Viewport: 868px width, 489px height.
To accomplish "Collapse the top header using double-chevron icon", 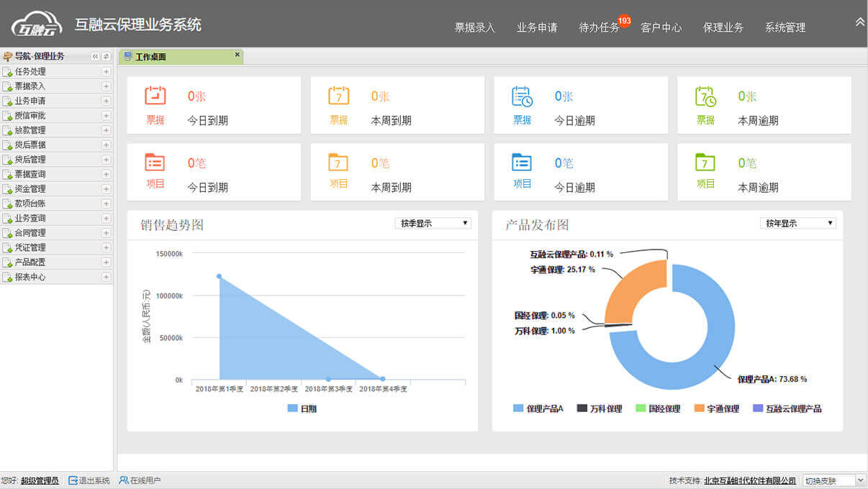I will [x=859, y=22].
